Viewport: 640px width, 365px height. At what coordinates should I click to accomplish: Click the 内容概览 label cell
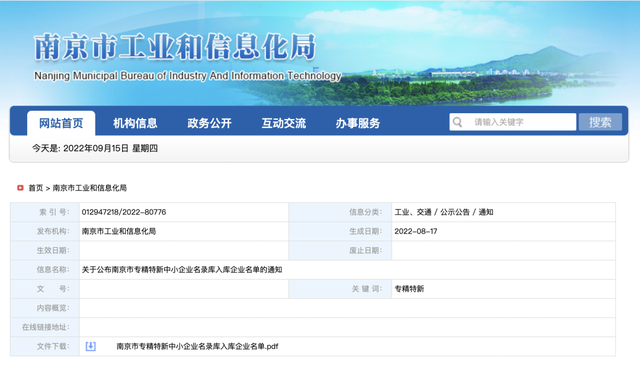[45, 308]
